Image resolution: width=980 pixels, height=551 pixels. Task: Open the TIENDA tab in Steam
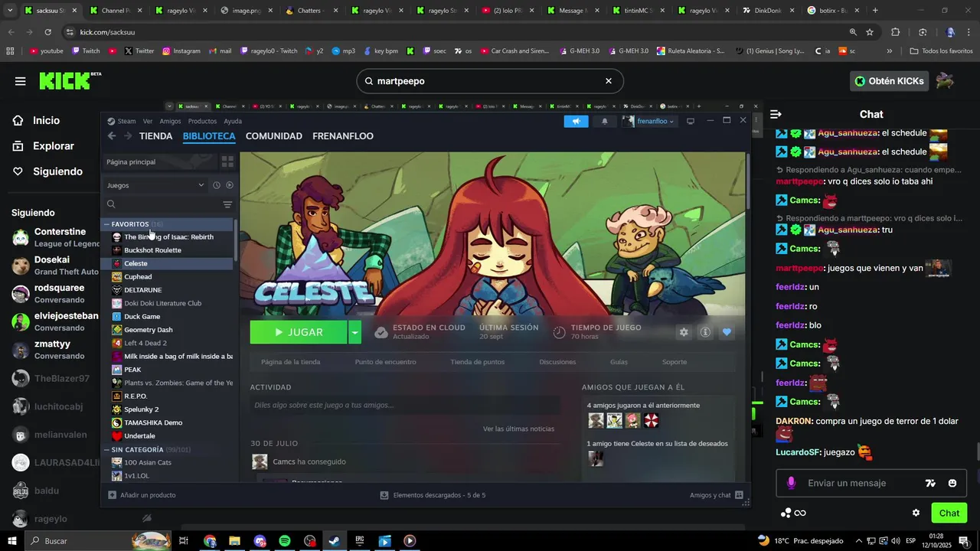click(x=155, y=136)
